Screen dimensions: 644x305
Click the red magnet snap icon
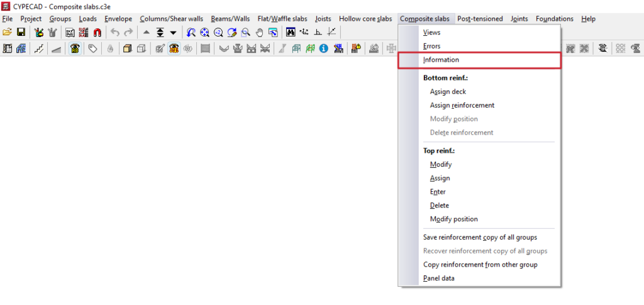point(97,33)
